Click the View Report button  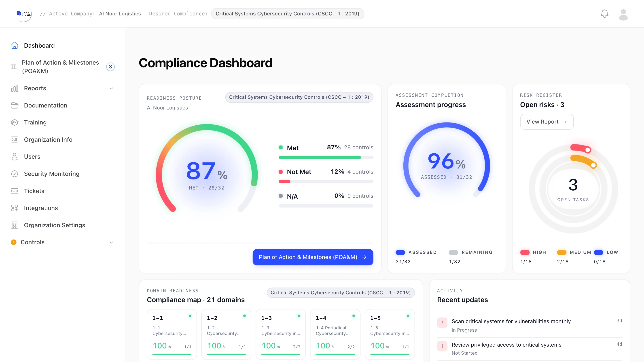coord(547,122)
